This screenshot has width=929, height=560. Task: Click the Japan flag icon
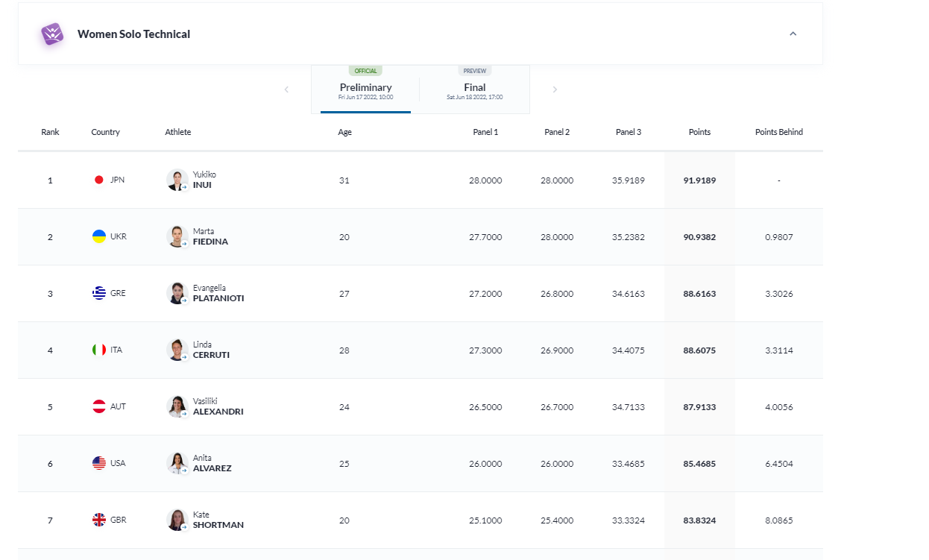[x=99, y=180]
